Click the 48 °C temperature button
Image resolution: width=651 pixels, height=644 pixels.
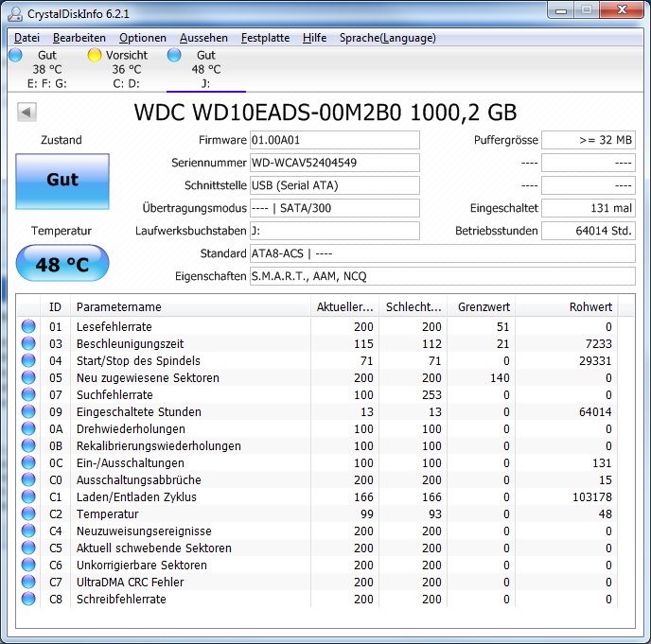(x=62, y=264)
